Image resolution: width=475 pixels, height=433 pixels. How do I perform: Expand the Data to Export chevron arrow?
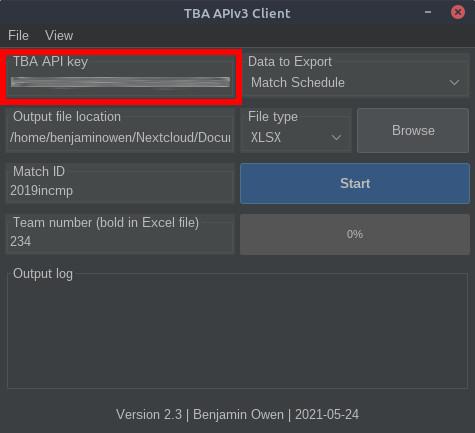coord(454,83)
